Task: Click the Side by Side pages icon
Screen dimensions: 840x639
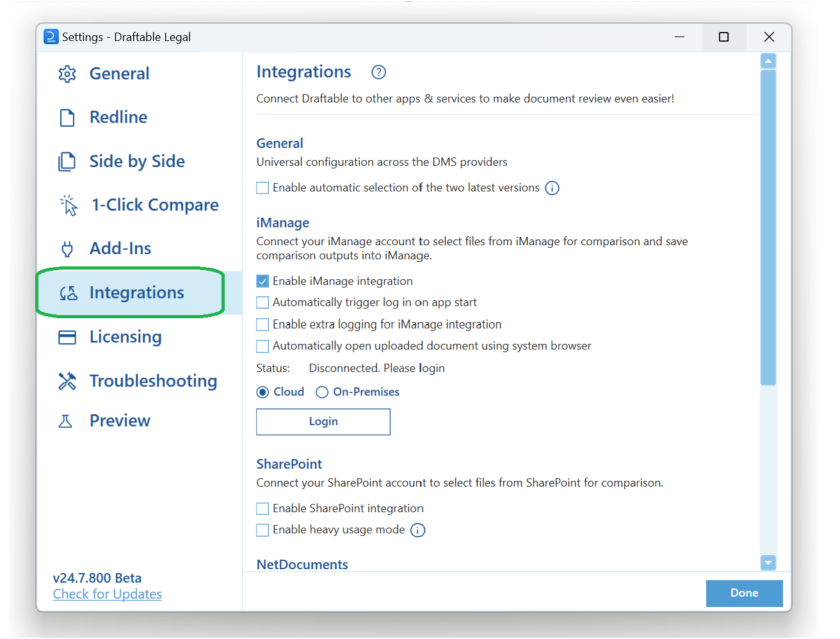Action: click(x=67, y=161)
